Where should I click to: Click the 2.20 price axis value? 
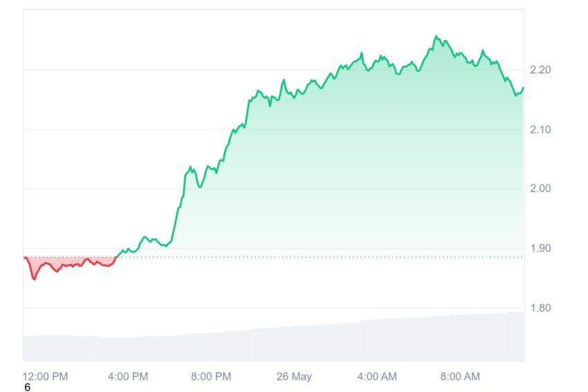point(540,70)
